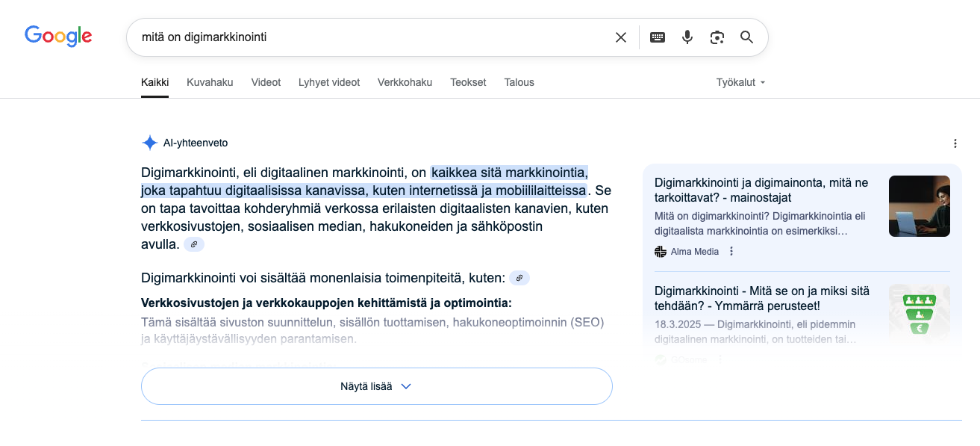Viewport: 980px width, 446px height.
Task: Click the date text '18.3.2025'
Action: pos(676,324)
